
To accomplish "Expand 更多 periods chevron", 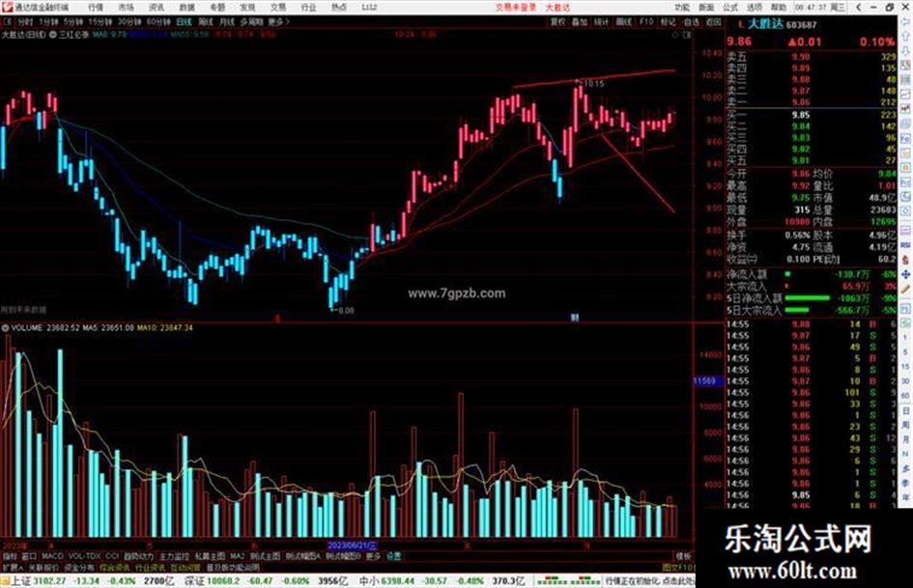I will (x=279, y=21).
